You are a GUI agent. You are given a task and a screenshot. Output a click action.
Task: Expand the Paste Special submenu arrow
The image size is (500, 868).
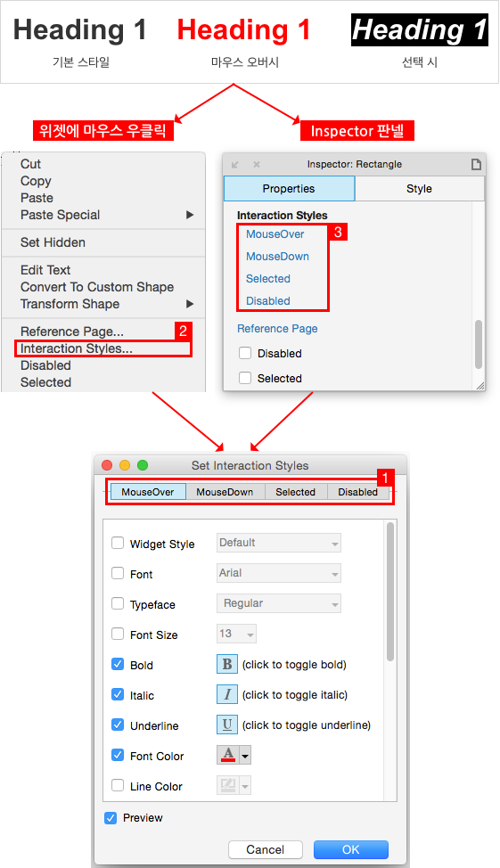point(190,215)
